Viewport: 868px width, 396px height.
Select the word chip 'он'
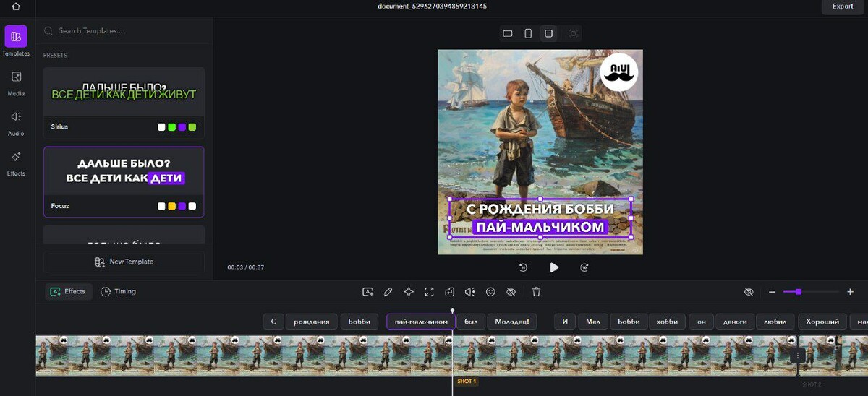click(702, 322)
